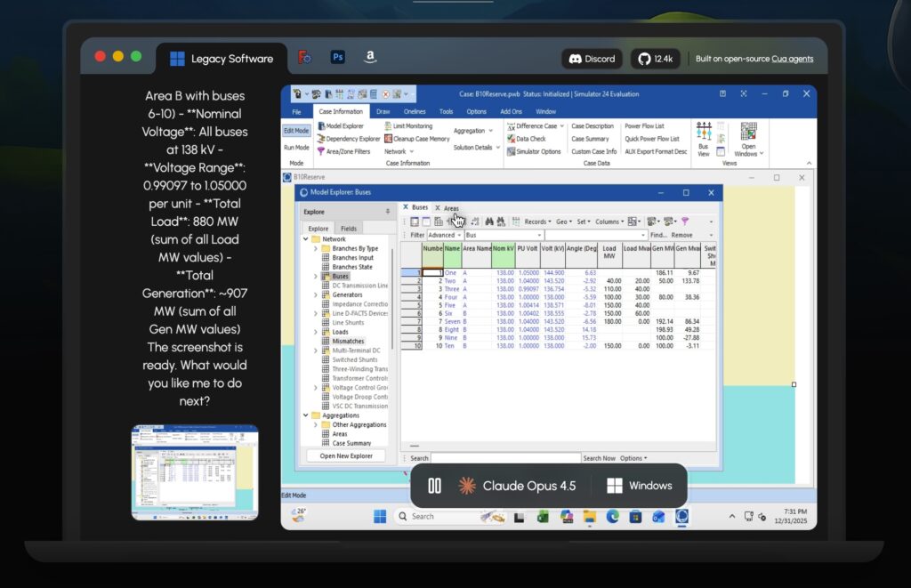Switch to the Fields tab in Explore panel
The width and height of the screenshot is (911, 588).
pos(349,229)
